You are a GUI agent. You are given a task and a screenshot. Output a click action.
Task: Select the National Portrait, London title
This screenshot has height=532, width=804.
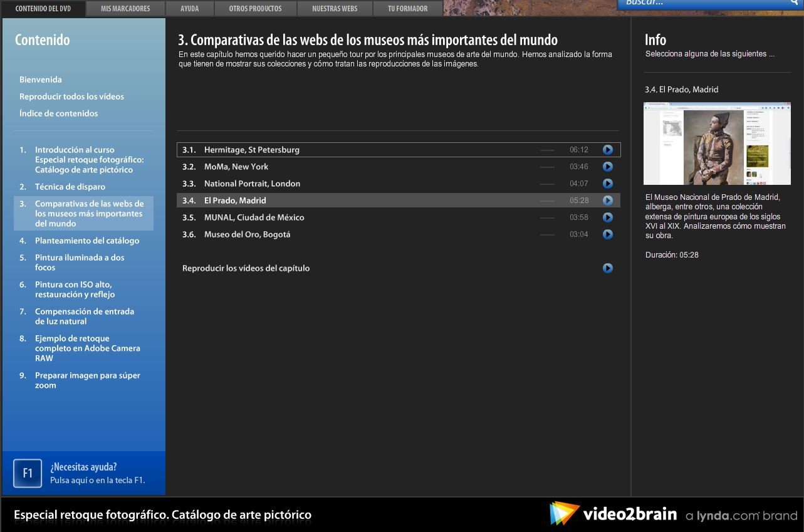pyautogui.click(x=252, y=184)
